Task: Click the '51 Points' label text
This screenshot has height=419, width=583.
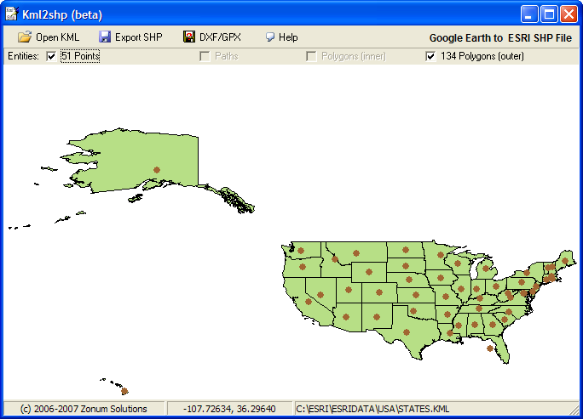Action: pyautogui.click(x=80, y=56)
